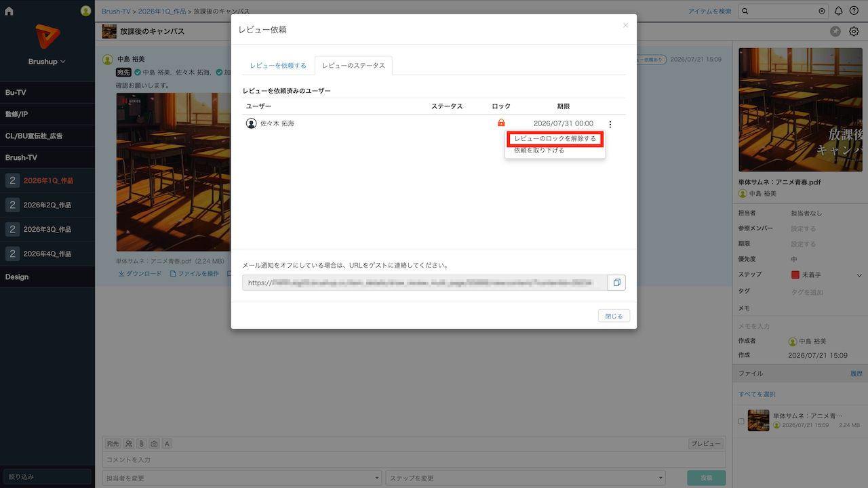Click the 閉じる button
Screen dimensions: 868x488
click(x=614, y=316)
